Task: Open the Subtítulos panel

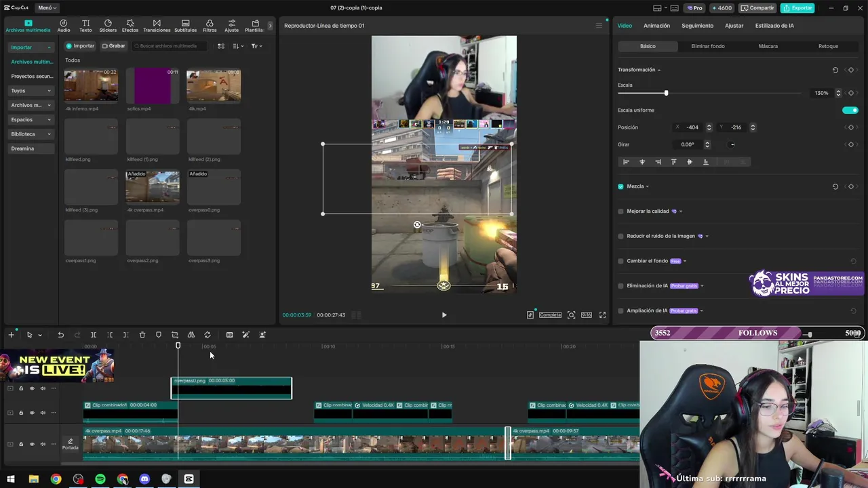Action: (185, 26)
